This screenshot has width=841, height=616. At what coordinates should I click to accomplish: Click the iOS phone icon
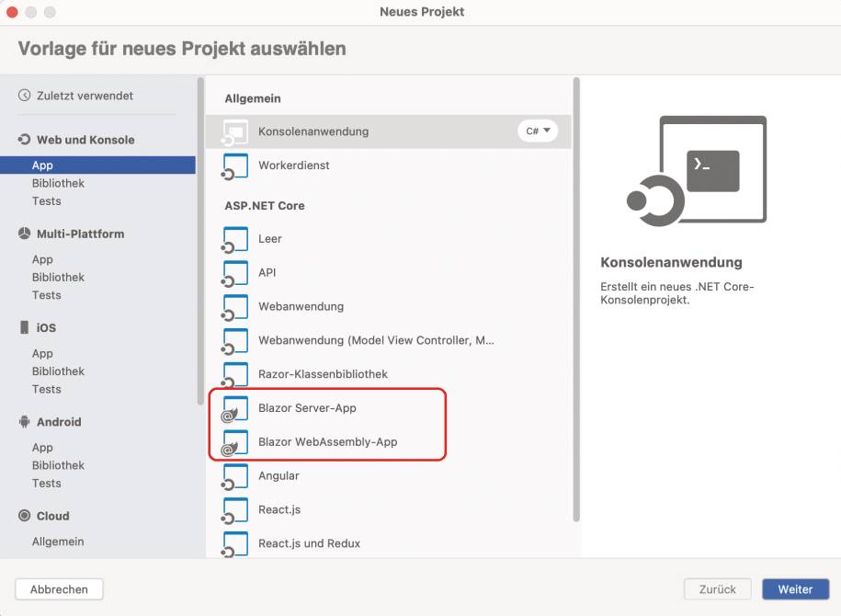click(24, 327)
